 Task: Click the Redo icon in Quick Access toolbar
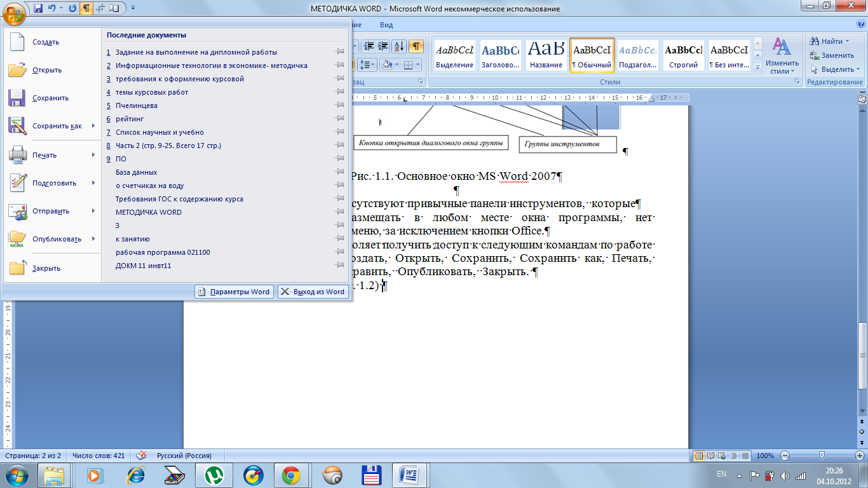72,8
